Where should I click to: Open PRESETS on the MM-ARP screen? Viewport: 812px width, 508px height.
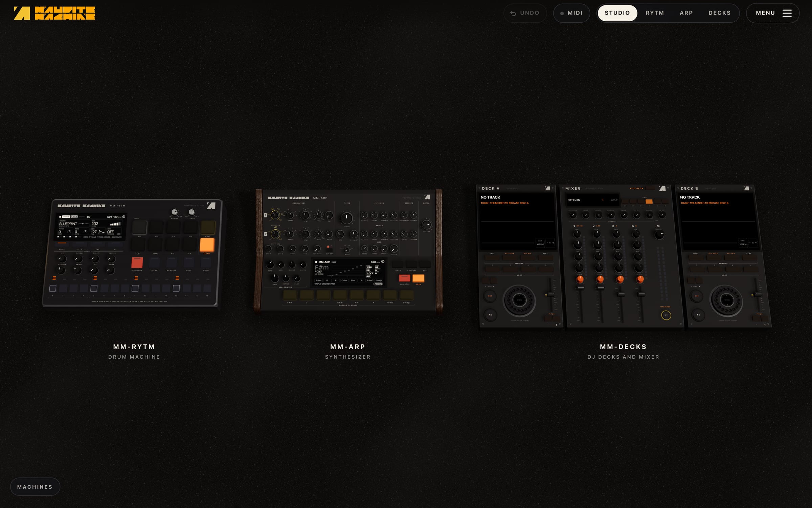point(378,284)
